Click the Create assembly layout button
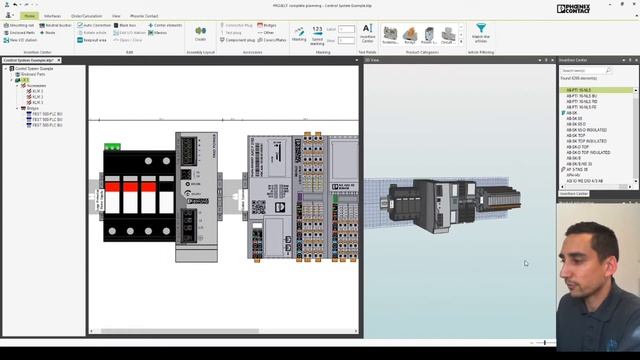This screenshot has height=360, width=640. pos(200,34)
